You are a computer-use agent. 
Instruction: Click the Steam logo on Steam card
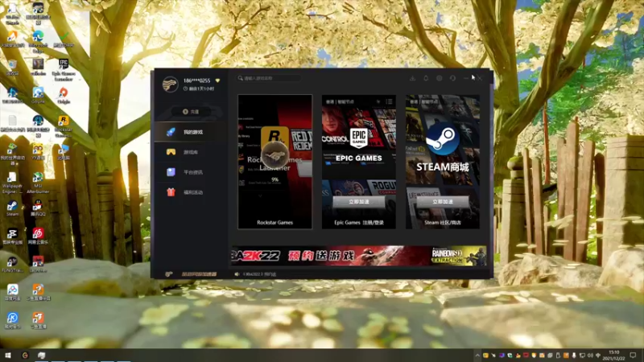pyautogui.click(x=442, y=138)
